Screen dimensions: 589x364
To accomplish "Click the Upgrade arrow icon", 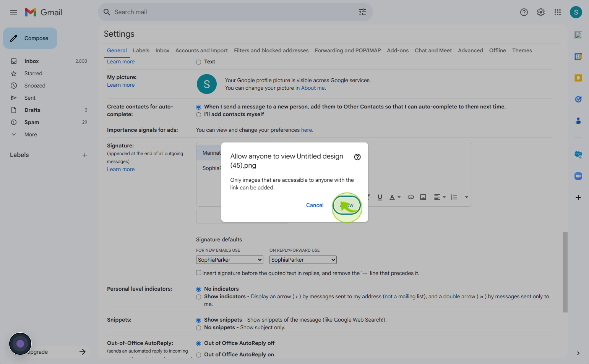I will (83, 352).
